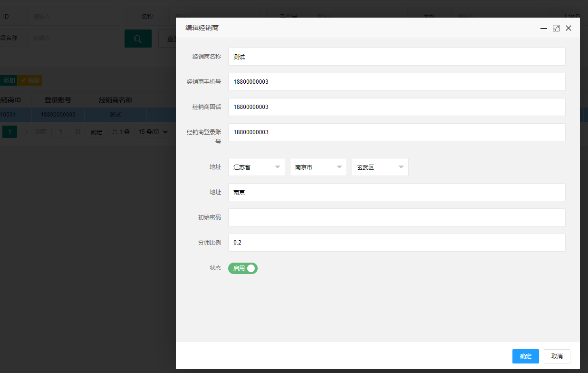Close the 编辑经销商 dialog
Viewport: 588px width, 373px height.
pos(569,29)
